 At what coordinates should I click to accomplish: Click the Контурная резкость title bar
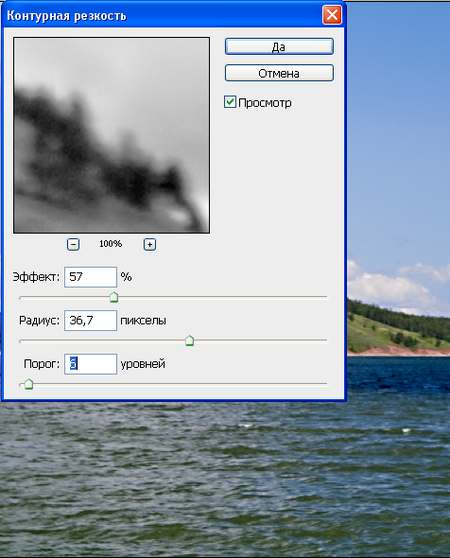point(173,15)
